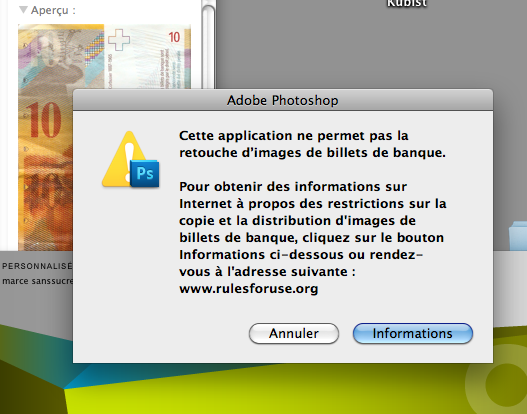Click the Swiss cross on the banknote preview
Viewport: 527px width, 414px height.
pyautogui.click(x=119, y=40)
